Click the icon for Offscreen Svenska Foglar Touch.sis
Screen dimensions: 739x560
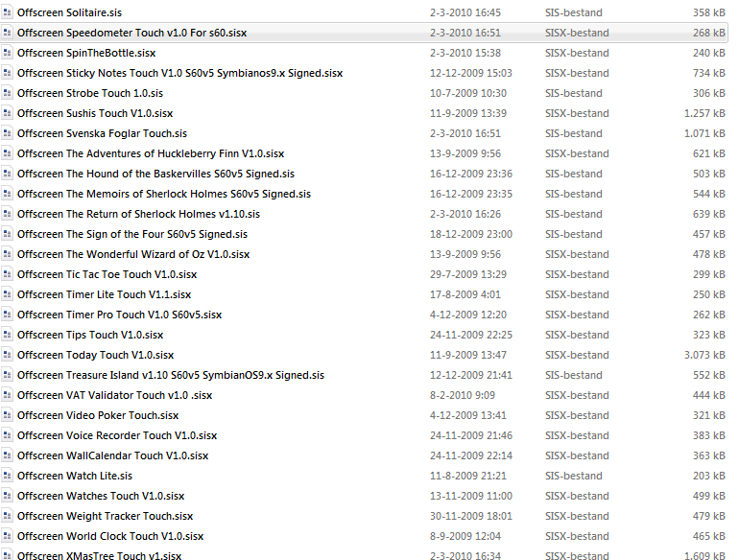tap(7, 133)
